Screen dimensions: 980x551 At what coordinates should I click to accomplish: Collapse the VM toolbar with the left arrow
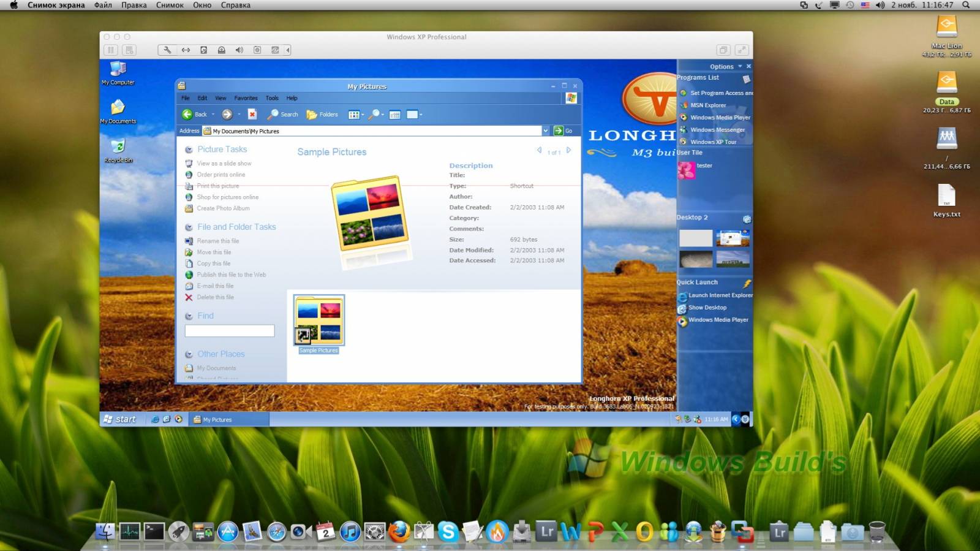[x=287, y=50]
